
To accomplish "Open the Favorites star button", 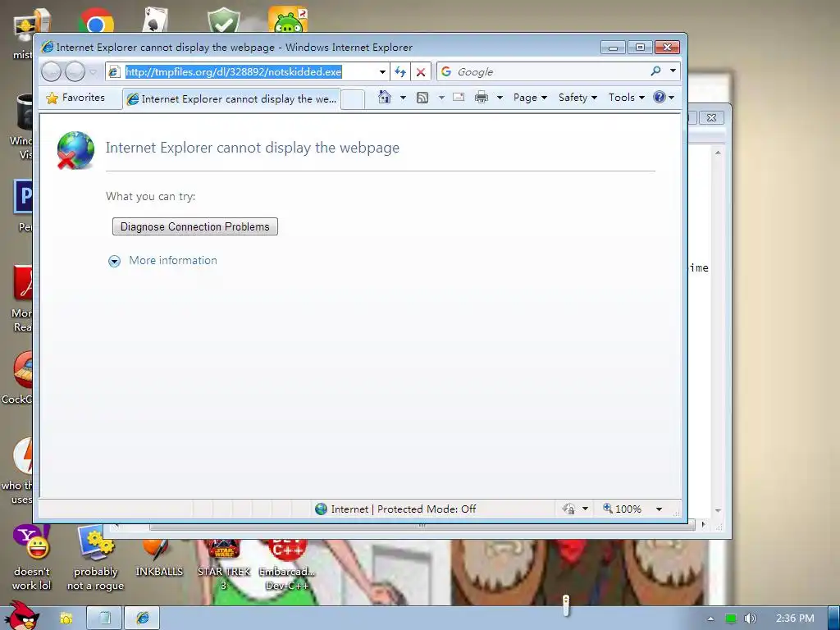I will pyautogui.click(x=75, y=98).
